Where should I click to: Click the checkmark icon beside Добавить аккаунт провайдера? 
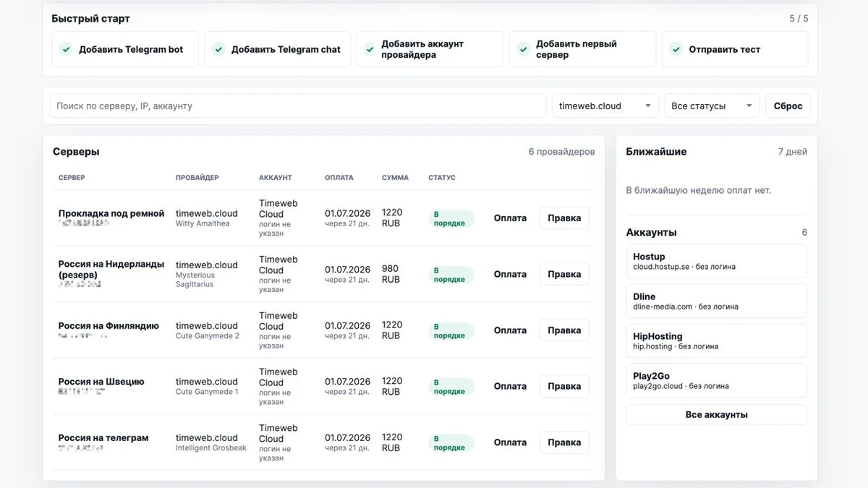(x=371, y=49)
